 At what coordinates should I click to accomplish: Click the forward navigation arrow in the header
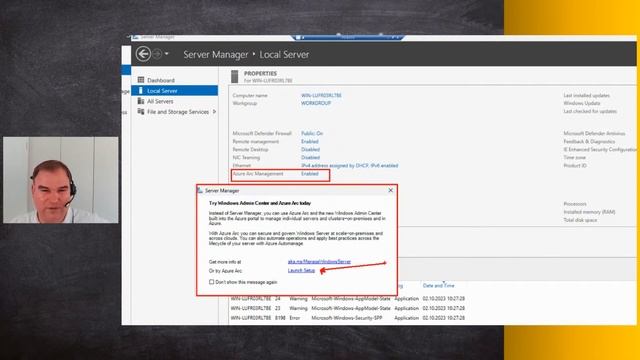157,54
